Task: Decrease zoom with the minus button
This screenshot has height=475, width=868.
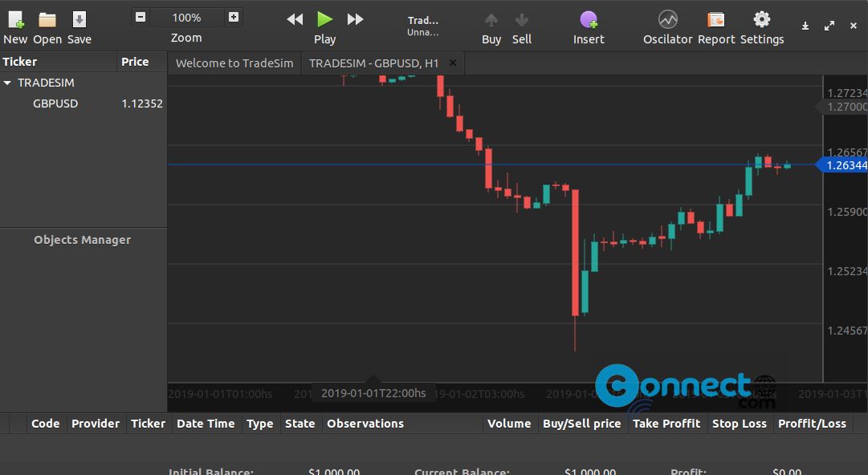Action: point(141,17)
